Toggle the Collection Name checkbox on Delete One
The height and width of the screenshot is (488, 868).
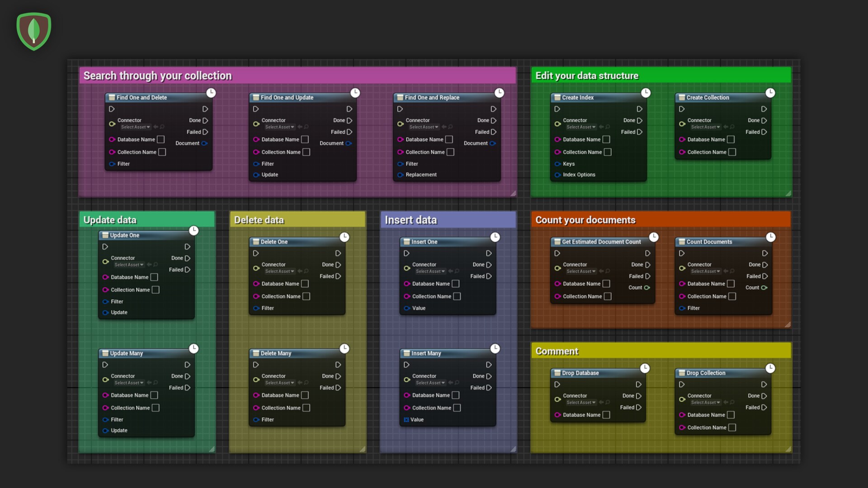tap(307, 296)
